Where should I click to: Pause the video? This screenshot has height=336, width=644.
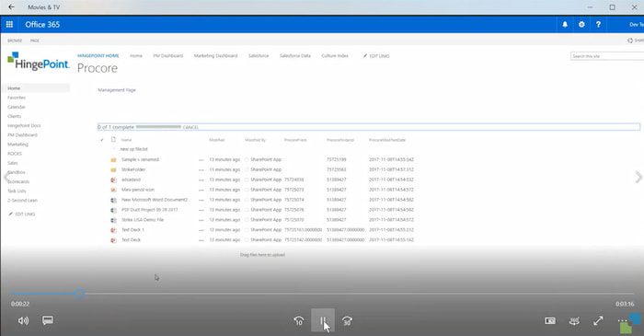pyautogui.click(x=323, y=320)
